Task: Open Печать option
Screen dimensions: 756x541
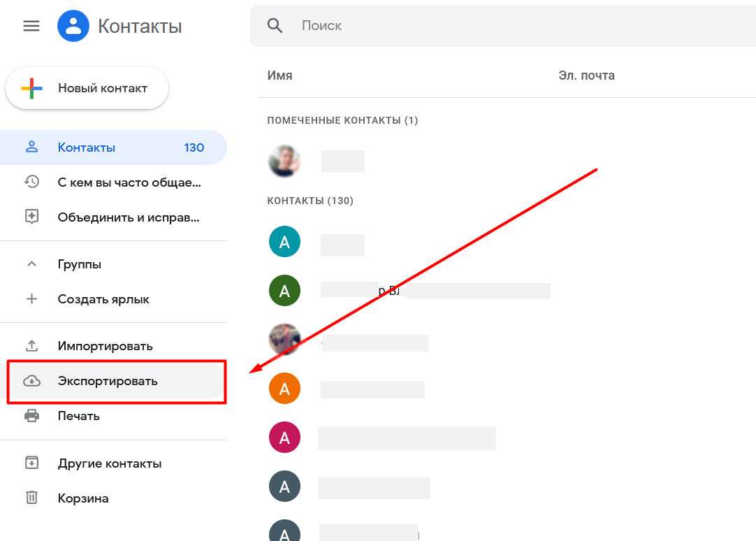Action: tap(113, 416)
